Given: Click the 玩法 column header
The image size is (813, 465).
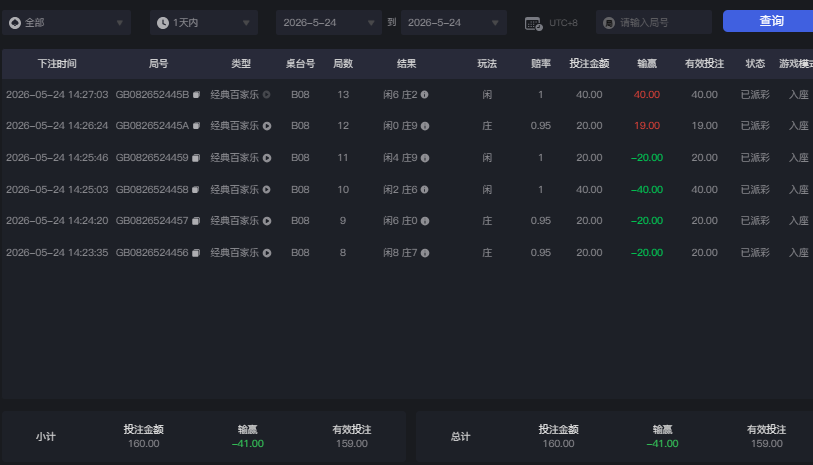Looking at the screenshot, I should point(487,64).
